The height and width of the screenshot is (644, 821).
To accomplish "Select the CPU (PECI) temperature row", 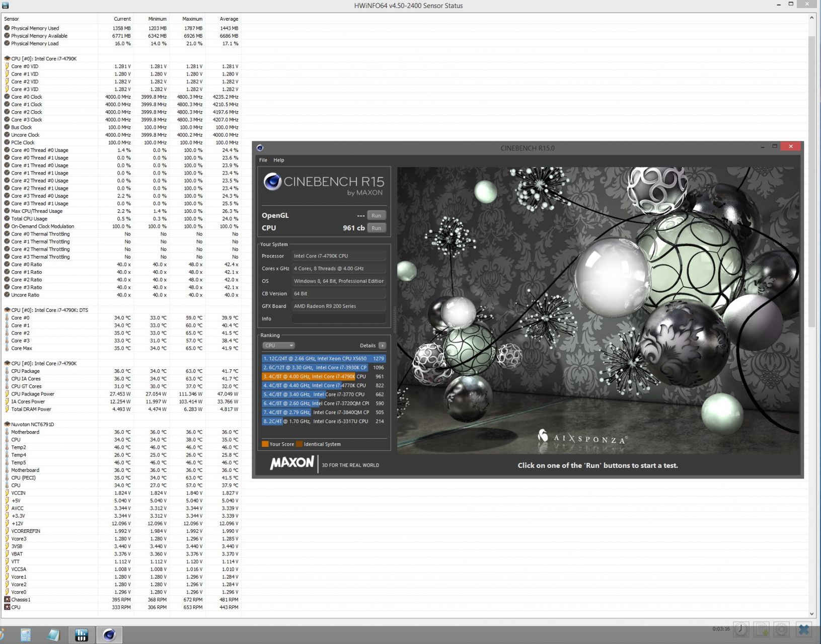I will coord(121,478).
